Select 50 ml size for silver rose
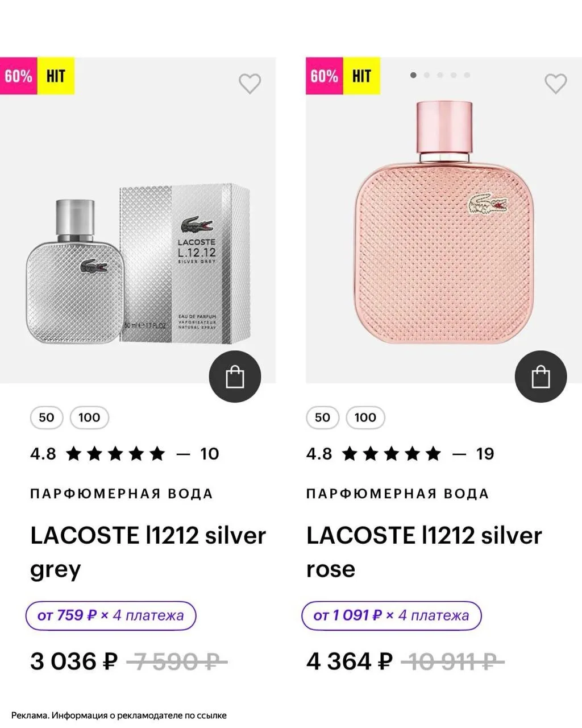The width and height of the screenshot is (582, 728). click(x=322, y=417)
